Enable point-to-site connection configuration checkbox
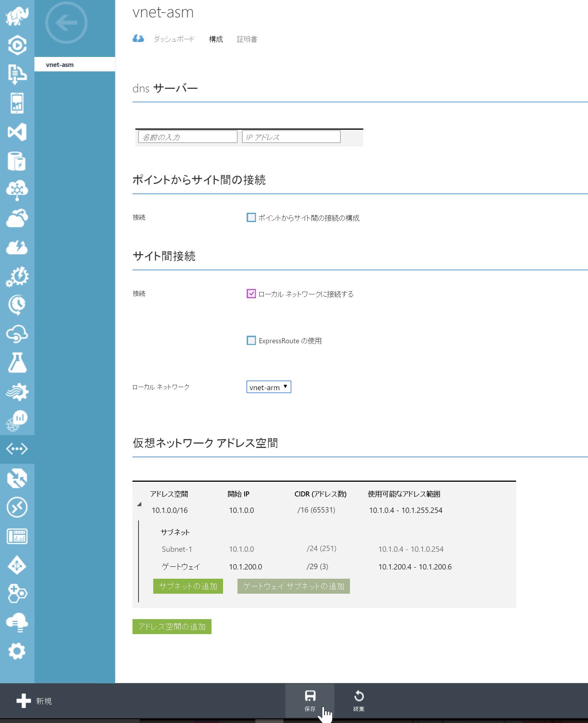This screenshot has width=588, height=723. pyautogui.click(x=251, y=217)
